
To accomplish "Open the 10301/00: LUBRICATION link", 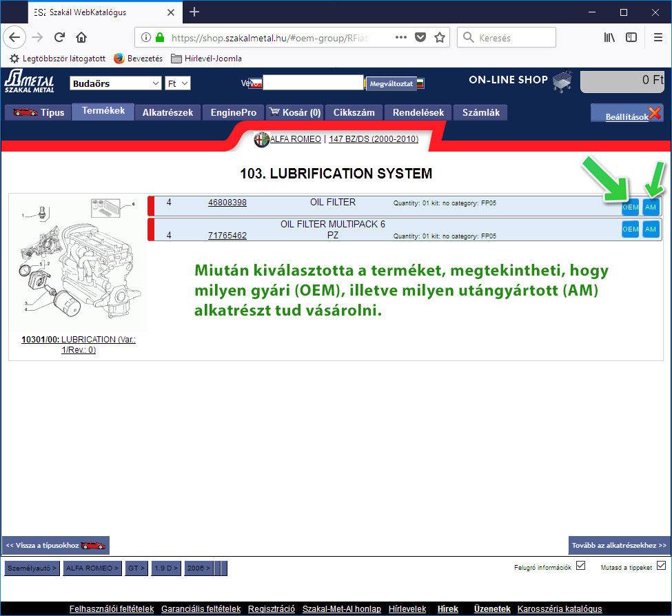I will coord(79,345).
